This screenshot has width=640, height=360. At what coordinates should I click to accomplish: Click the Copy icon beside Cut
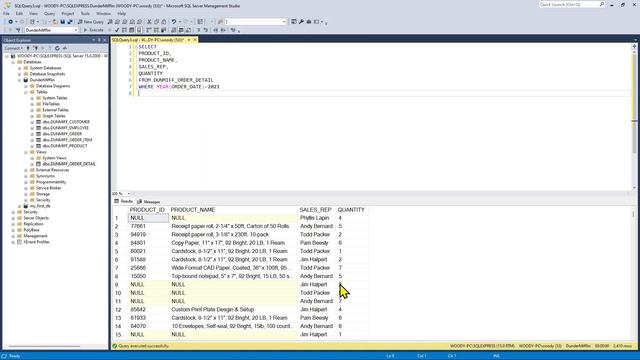(156, 22)
